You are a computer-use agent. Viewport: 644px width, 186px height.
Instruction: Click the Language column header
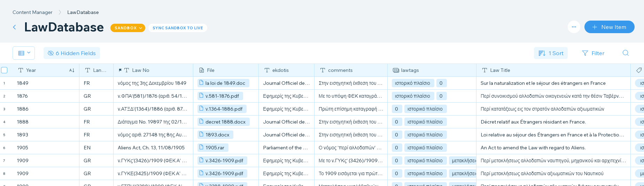point(96,70)
